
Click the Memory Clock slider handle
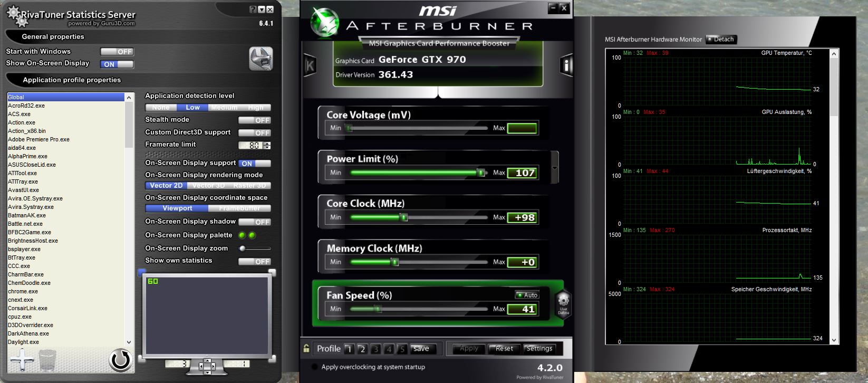click(394, 262)
